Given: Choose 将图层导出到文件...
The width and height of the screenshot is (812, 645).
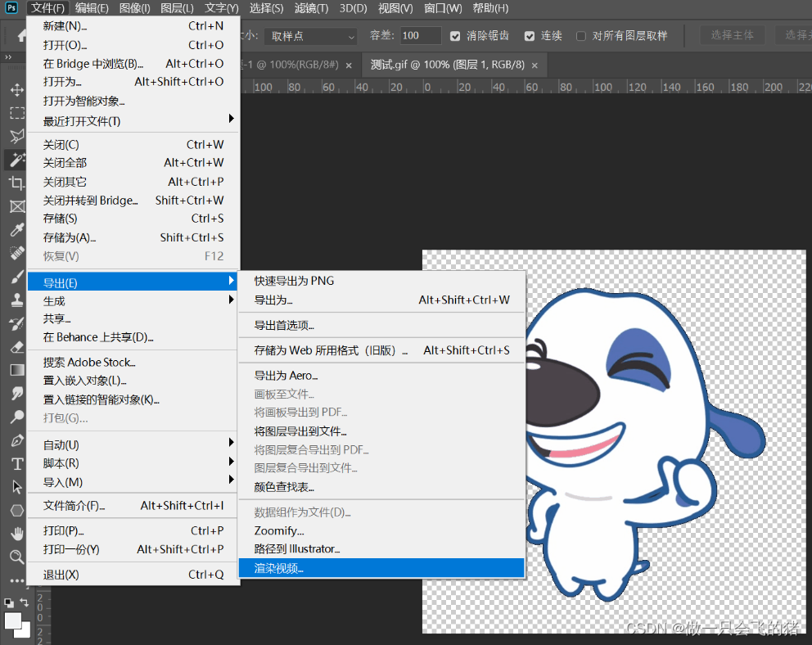Looking at the screenshot, I should tap(381, 431).
